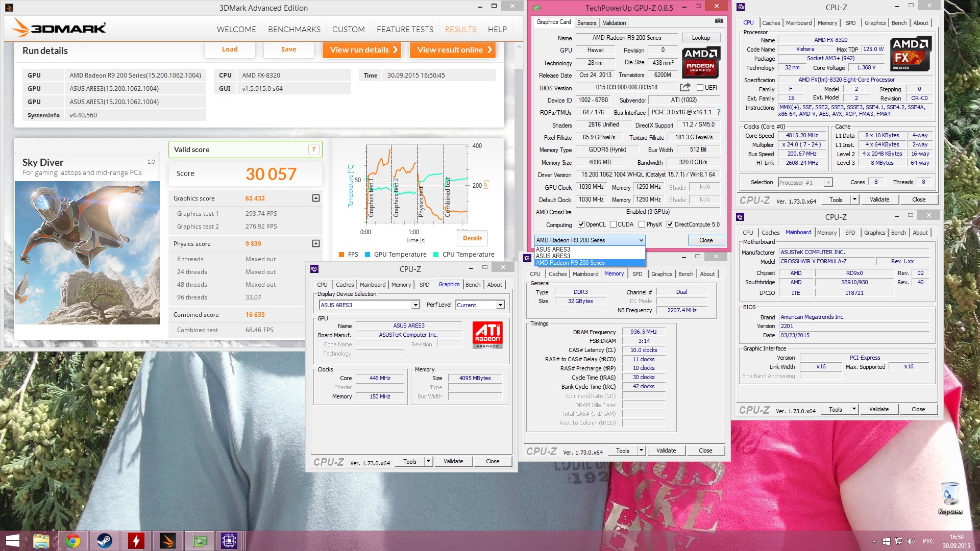Click the blue GPU Temperature legend swatch
980x551 pixels.
(367, 255)
